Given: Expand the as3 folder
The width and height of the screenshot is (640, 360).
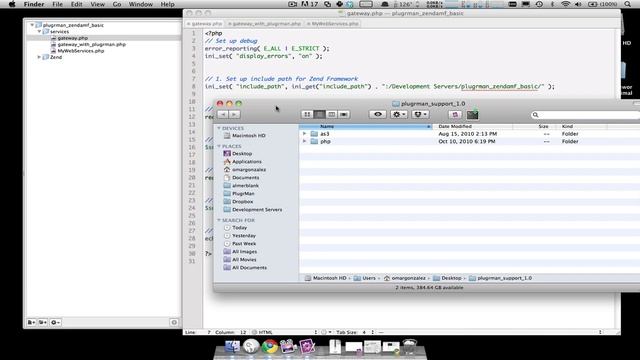Looking at the screenshot, I should point(304,133).
